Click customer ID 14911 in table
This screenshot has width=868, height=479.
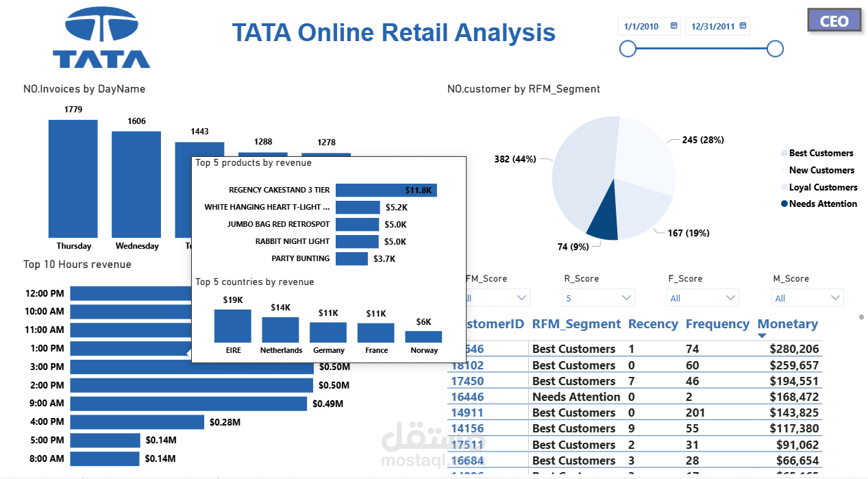click(467, 413)
